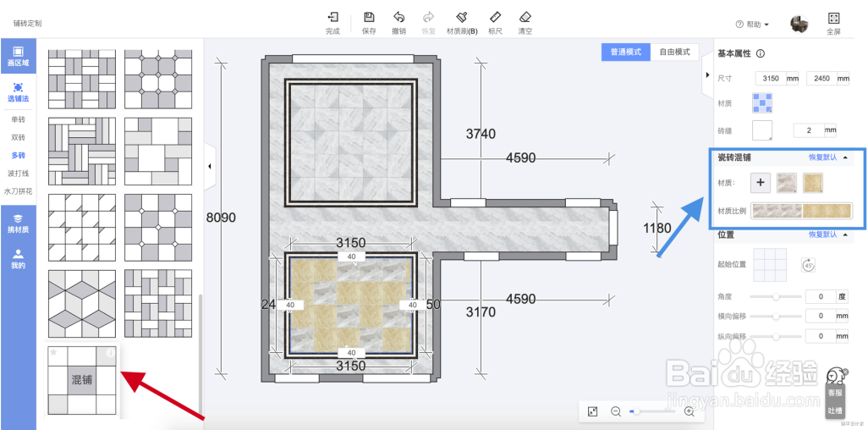
Task: Zoom in with plus magnifier
Action: [689, 411]
